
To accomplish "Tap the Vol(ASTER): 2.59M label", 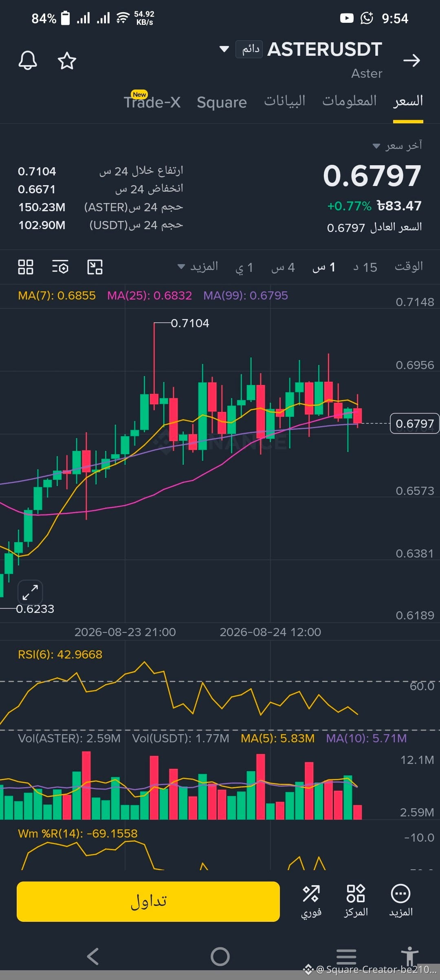I will coord(69,738).
